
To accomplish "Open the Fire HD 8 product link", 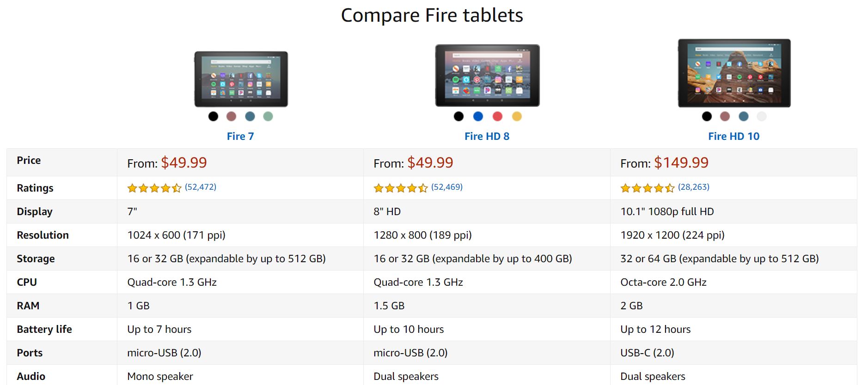I will coord(487,136).
